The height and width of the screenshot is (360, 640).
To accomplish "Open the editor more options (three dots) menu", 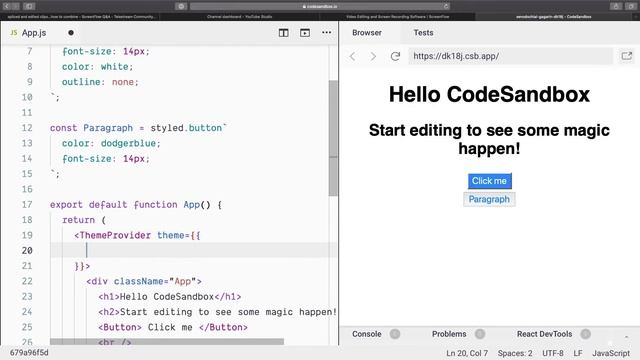I will tap(327, 32).
